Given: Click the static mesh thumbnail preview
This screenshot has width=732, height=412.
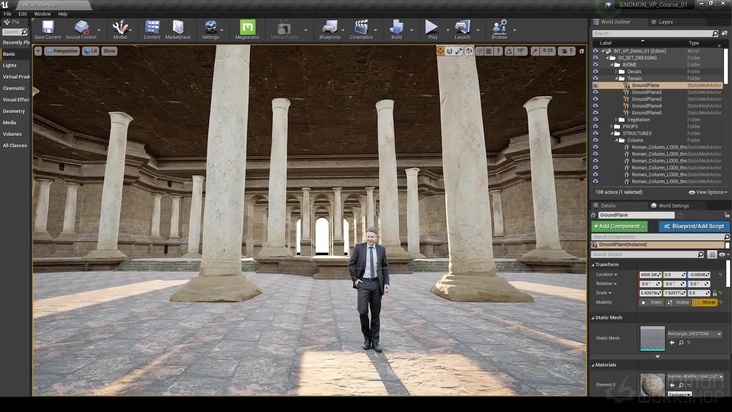Looking at the screenshot, I should click(652, 338).
